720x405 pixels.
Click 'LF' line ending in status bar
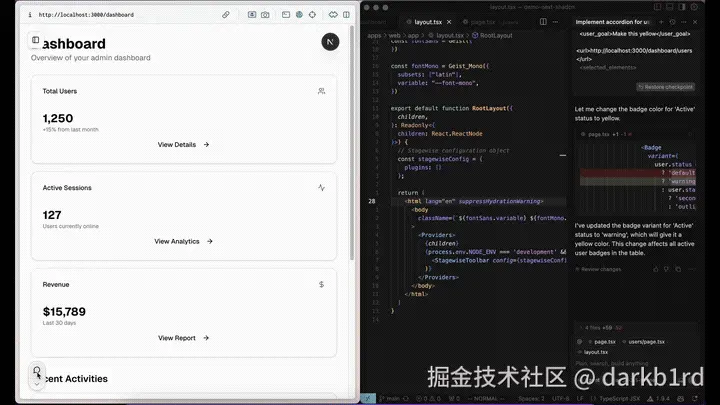580,399
